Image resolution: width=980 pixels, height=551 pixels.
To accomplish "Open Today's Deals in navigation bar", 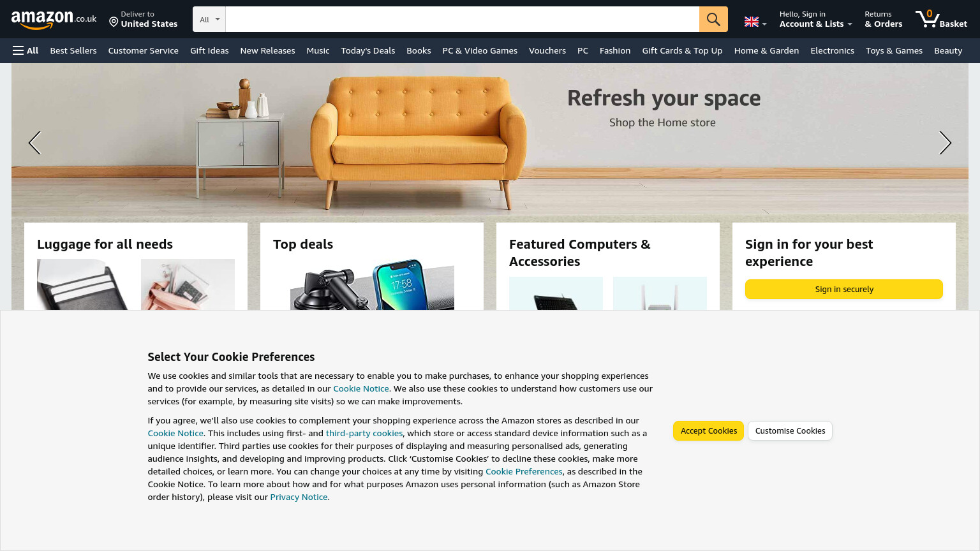I will (x=367, y=50).
